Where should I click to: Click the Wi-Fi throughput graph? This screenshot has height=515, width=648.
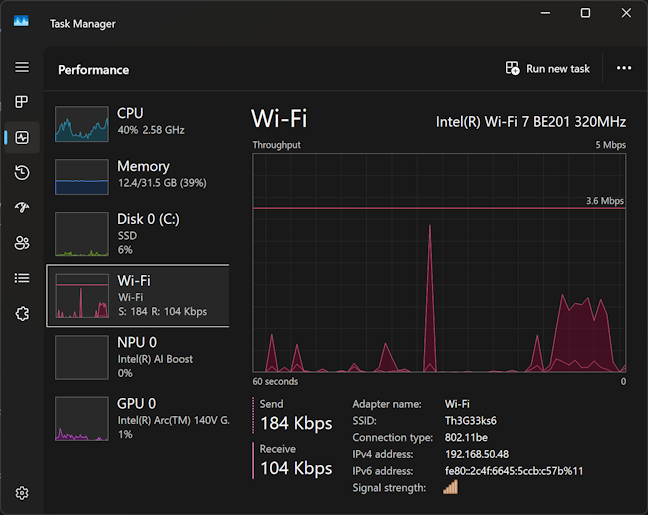pos(439,263)
